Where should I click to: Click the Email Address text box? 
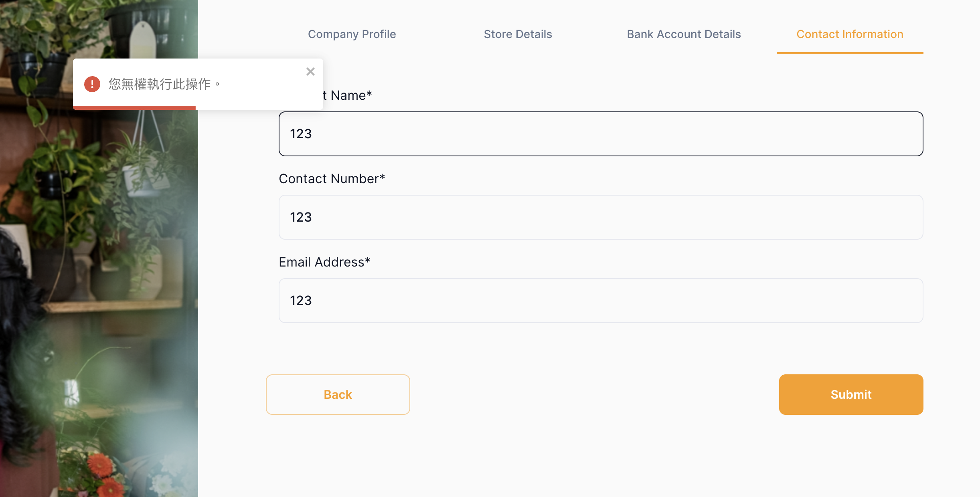(x=601, y=301)
